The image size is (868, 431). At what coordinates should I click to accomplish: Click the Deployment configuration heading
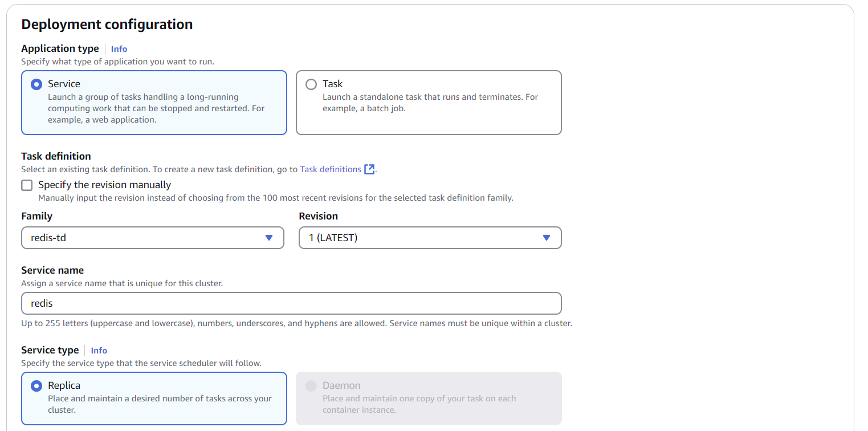(107, 25)
